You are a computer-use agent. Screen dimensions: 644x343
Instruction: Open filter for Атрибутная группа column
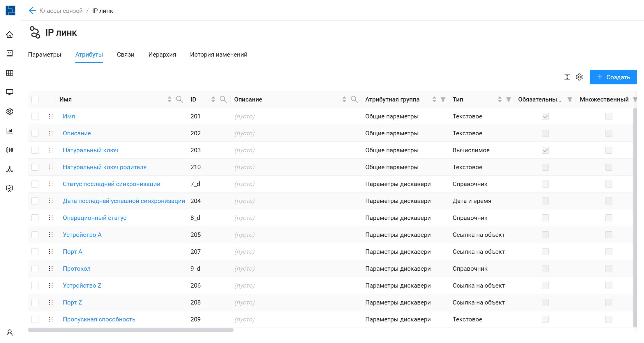coord(443,99)
